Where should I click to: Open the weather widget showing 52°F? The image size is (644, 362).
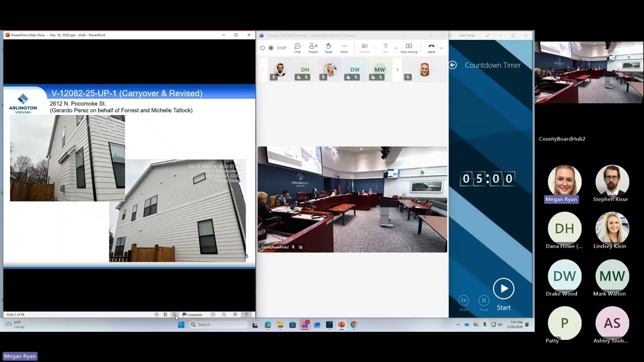16,324
